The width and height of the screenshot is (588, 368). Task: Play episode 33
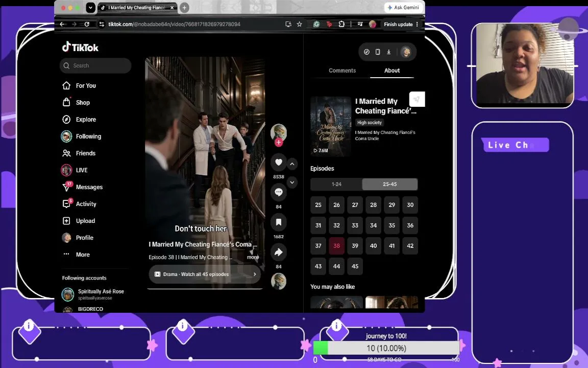(355, 225)
